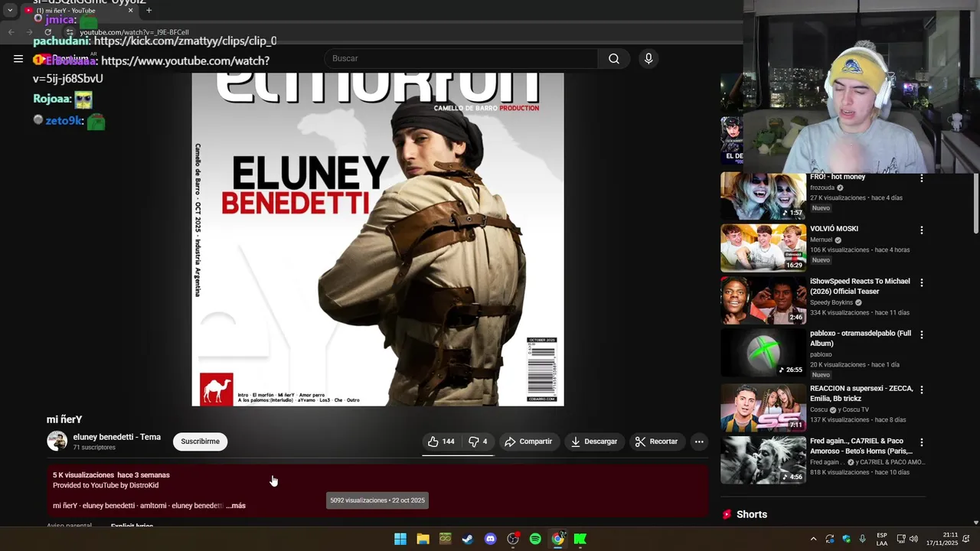The height and width of the screenshot is (551, 980).
Task: Open options for FRO! - hot money
Action: [x=921, y=178]
